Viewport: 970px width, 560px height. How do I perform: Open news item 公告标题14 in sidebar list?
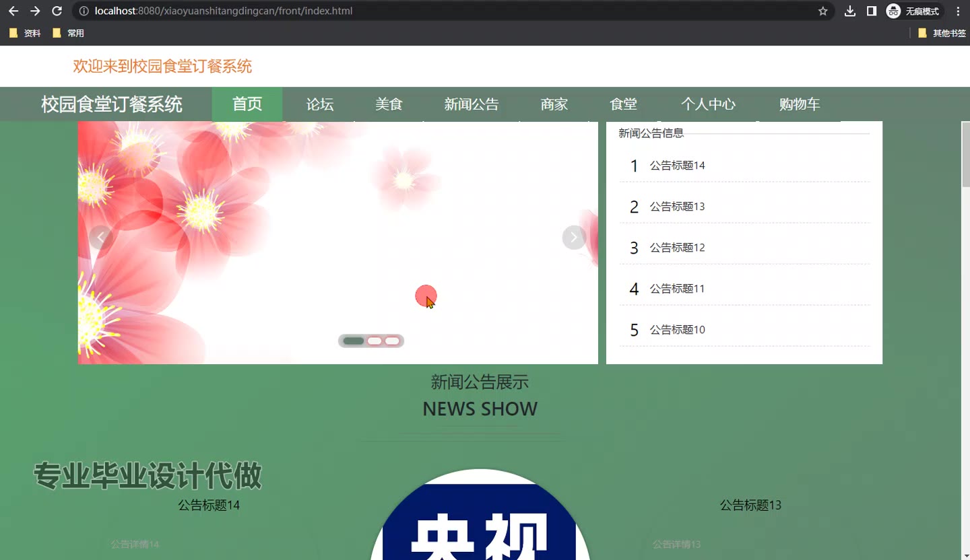(678, 166)
